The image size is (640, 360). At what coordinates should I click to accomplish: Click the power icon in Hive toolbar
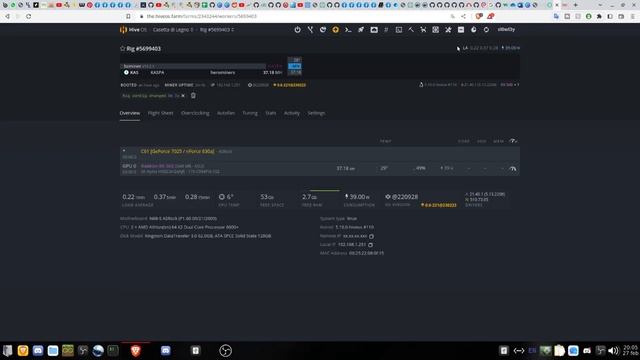pos(298,30)
